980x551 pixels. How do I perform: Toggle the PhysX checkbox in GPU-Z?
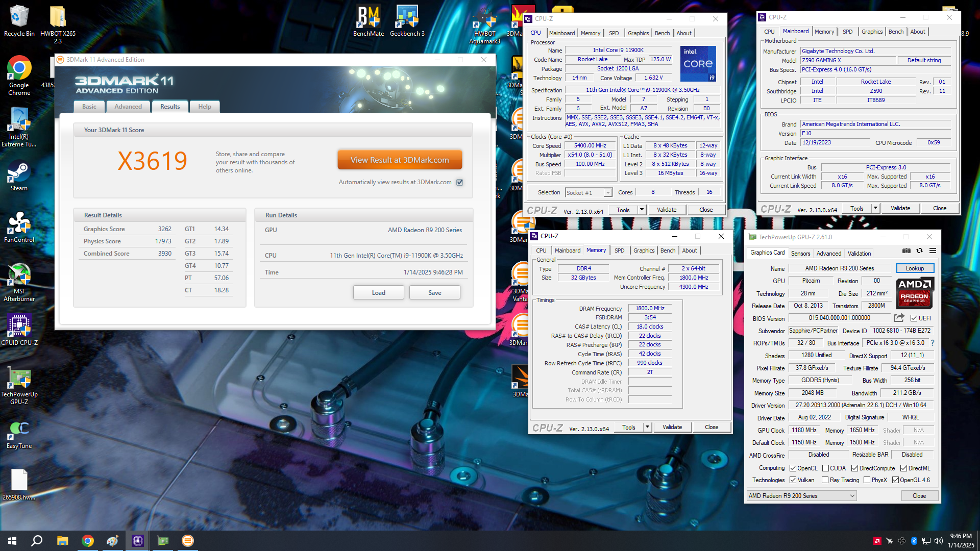867,480
